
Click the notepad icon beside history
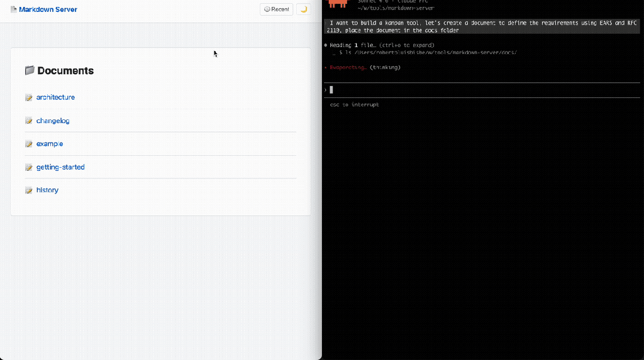pyautogui.click(x=29, y=190)
